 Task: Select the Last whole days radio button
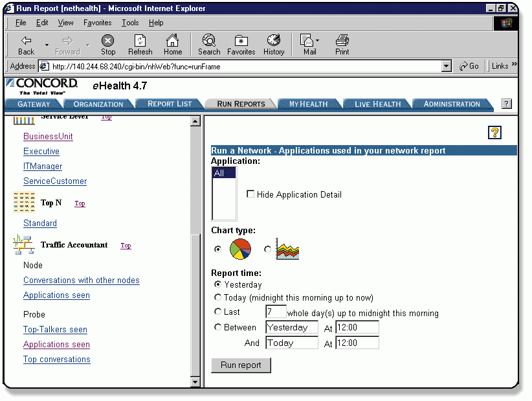click(218, 312)
